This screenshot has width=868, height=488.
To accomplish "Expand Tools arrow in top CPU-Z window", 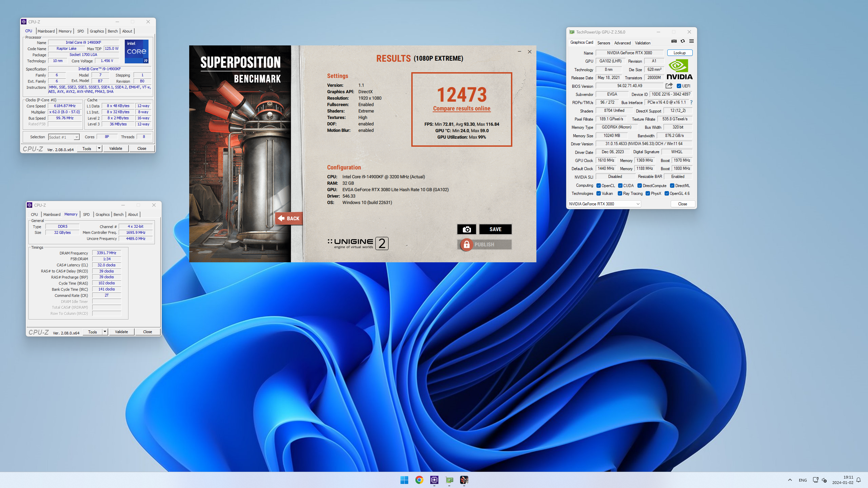I will 99,148.
